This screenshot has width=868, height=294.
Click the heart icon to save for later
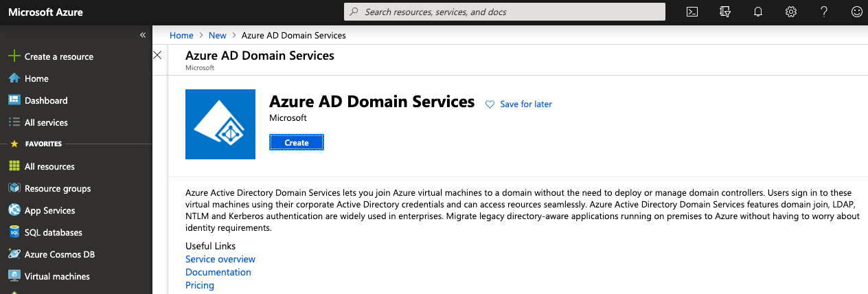[x=490, y=104]
